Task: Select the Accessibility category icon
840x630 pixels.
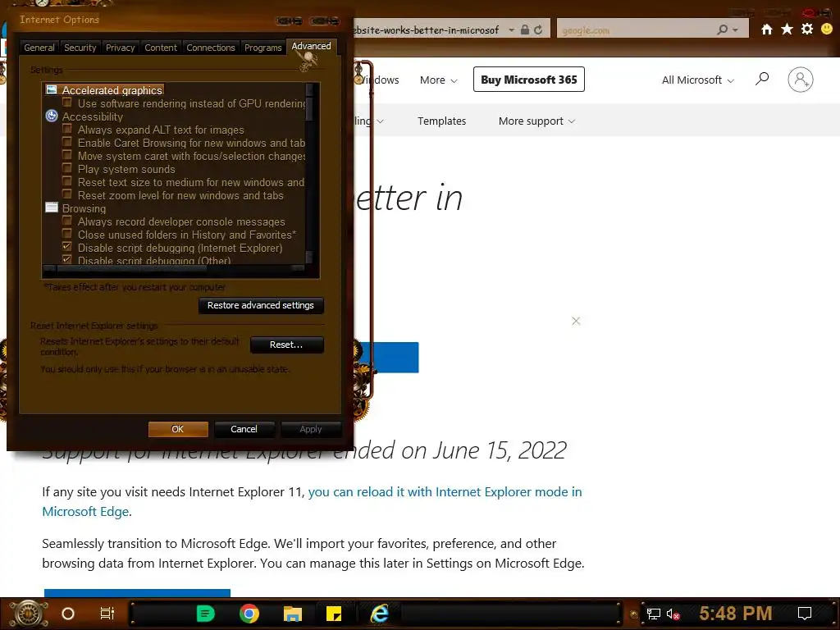Action: coord(52,116)
